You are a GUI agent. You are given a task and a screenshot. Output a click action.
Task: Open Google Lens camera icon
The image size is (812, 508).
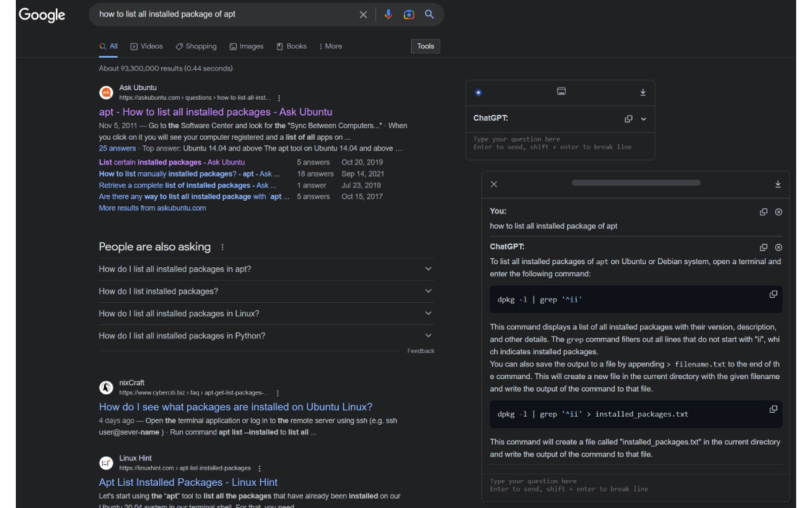coord(409,14)
